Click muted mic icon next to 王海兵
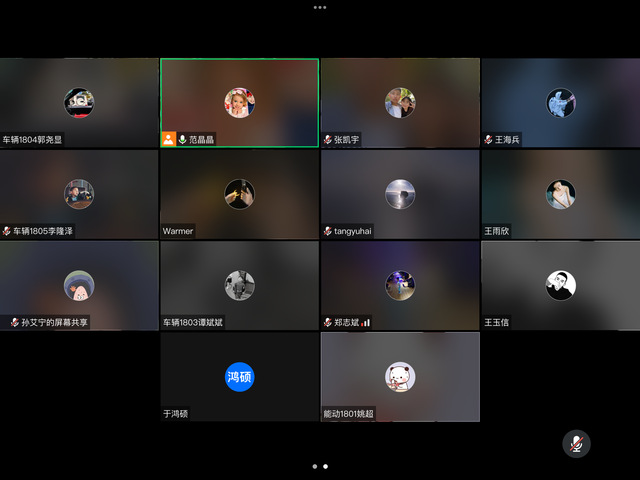The height and width of the screenshot is (480, 640). click(488, 140)
